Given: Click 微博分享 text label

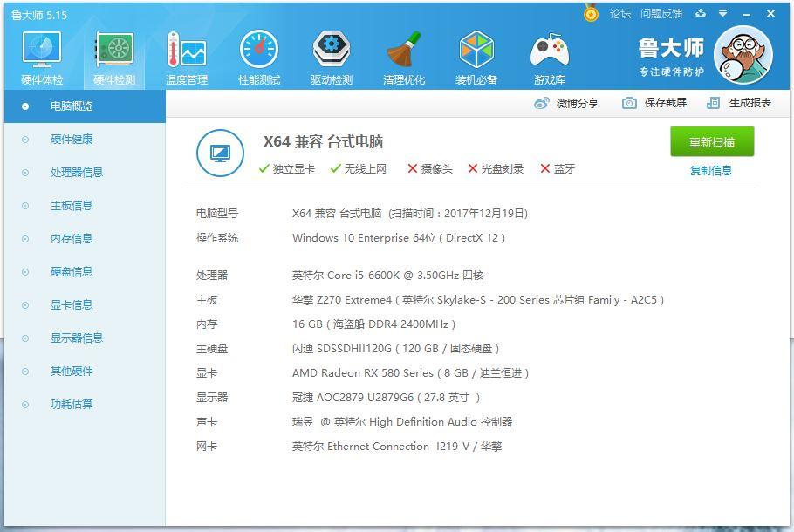Looking at the screenshot, I should [x=578, y=103].
